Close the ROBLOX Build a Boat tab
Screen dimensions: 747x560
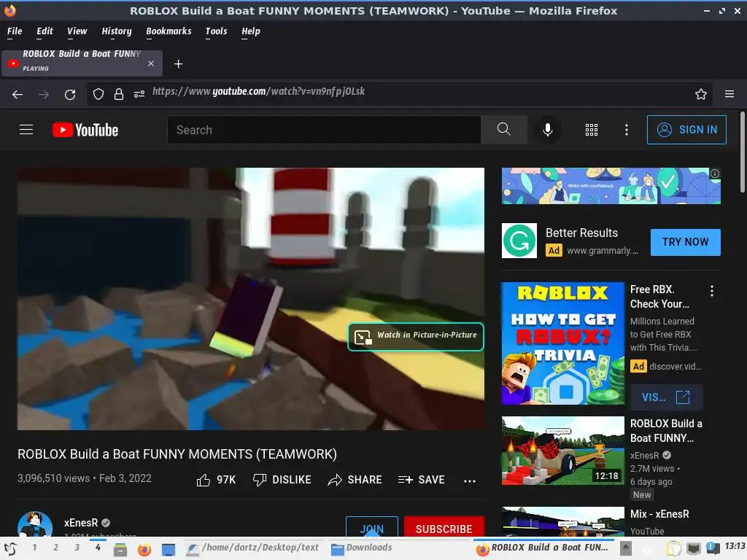coord(151,63)
